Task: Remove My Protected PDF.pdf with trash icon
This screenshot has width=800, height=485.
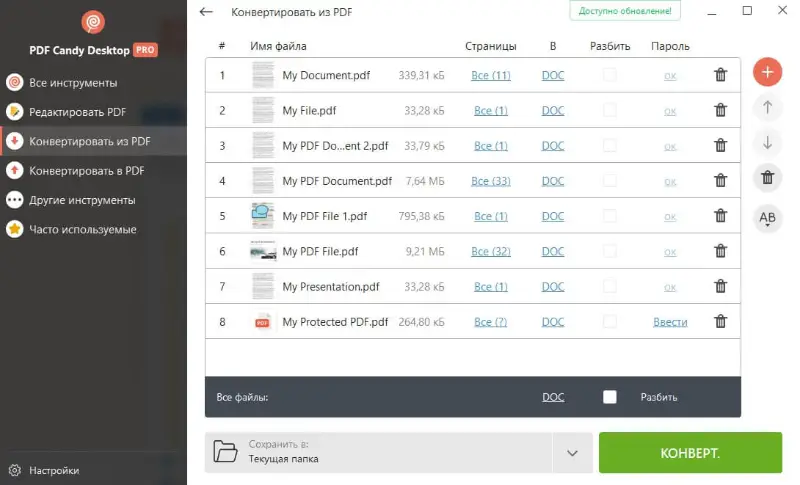Action: (720, 321)
